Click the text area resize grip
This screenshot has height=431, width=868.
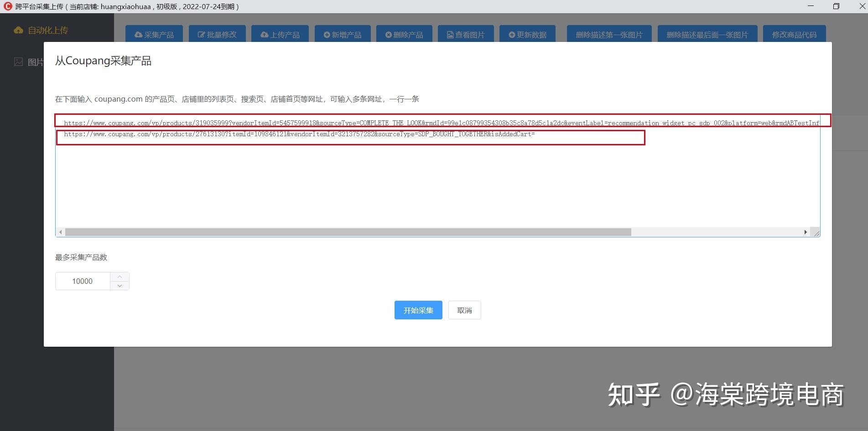(816, 233)
